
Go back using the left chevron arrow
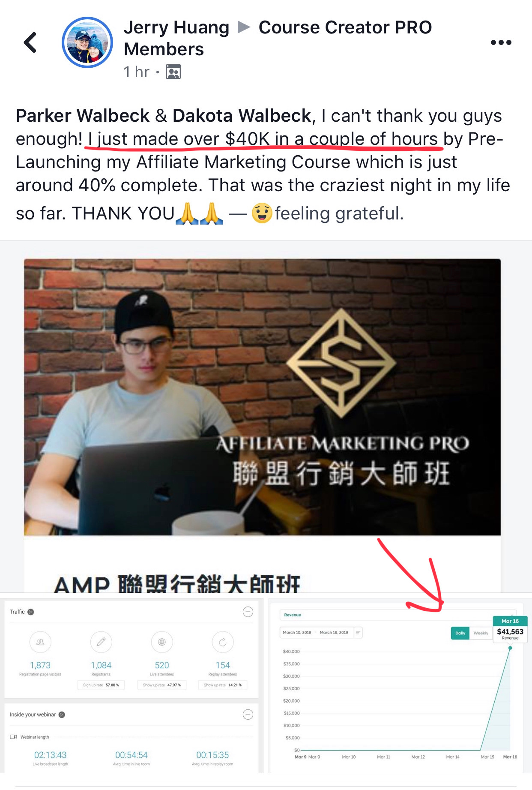coord(30,42)
